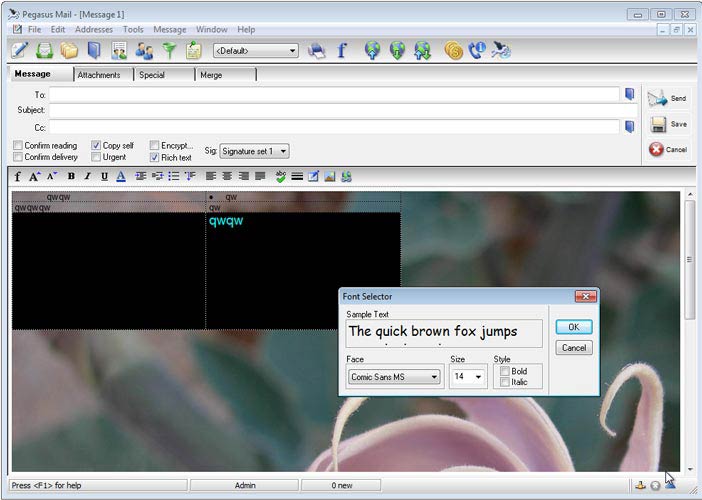Click the font color icon
Image resolution: width=702 pixels, height=500 pixels.
click(x=121, y=177)
